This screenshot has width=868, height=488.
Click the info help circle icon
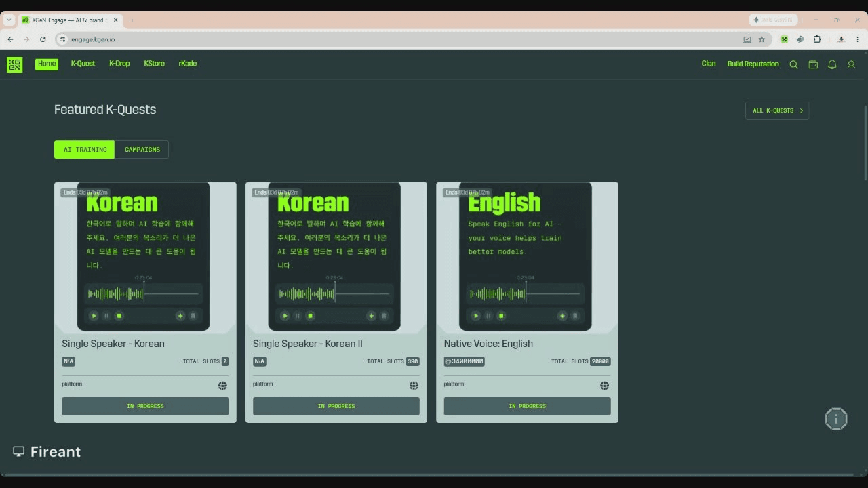pyautogui.click(x=836, y=419)
